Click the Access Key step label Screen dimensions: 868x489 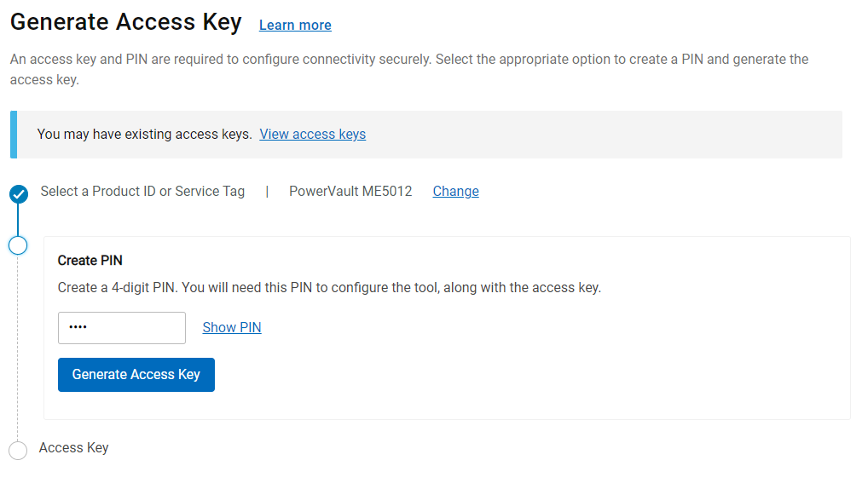pyautogui.click(x=74, y=448)
